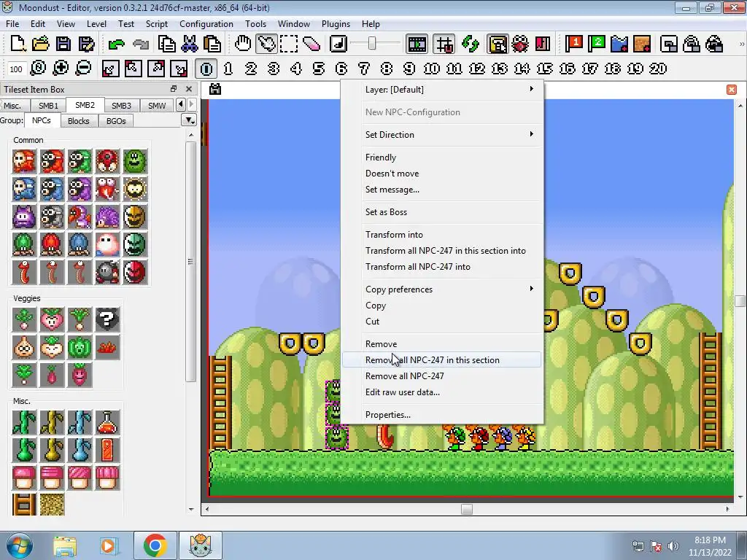Select Transform all NPC-247 into
The image size is (747, 560).
(443, 267)
